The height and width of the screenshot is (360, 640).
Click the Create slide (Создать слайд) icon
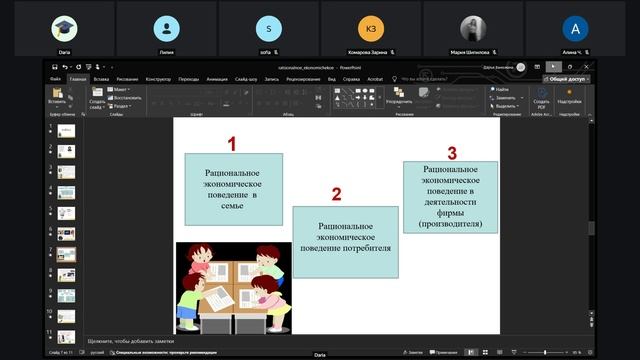[97, 93]
